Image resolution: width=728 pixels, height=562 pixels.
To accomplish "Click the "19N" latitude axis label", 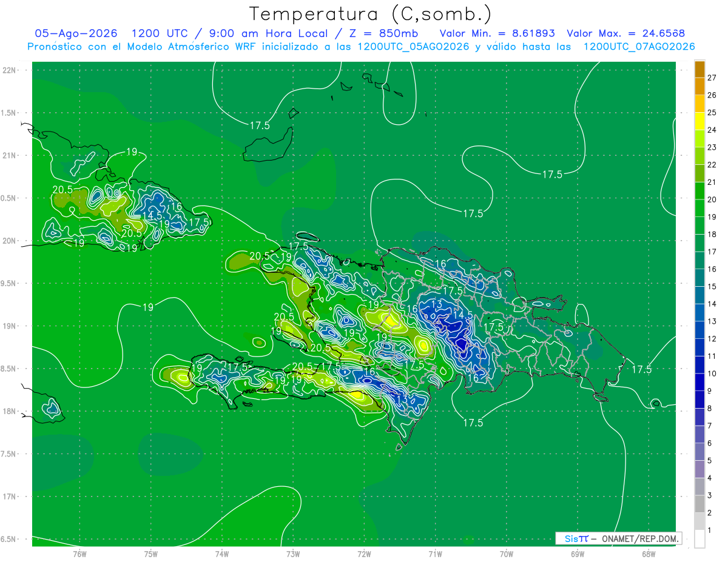I will pyautogui.click(x=10, y=326).
